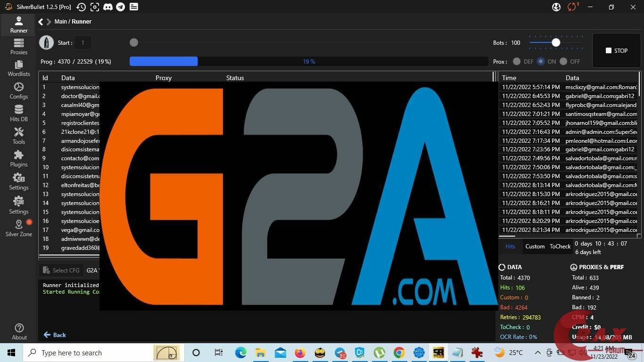Open the Tools section

point(18,137)
